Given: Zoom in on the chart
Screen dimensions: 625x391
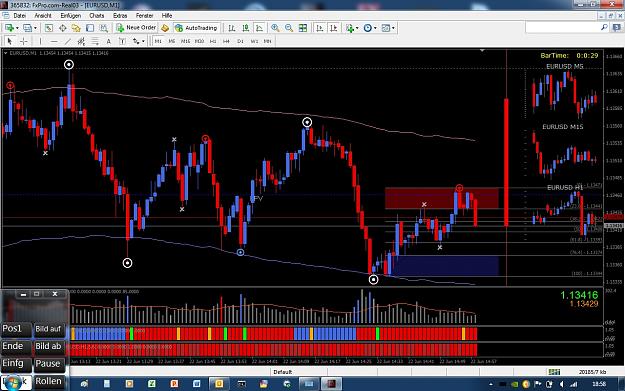Looking at the screenshot, I should coord(275,28).
